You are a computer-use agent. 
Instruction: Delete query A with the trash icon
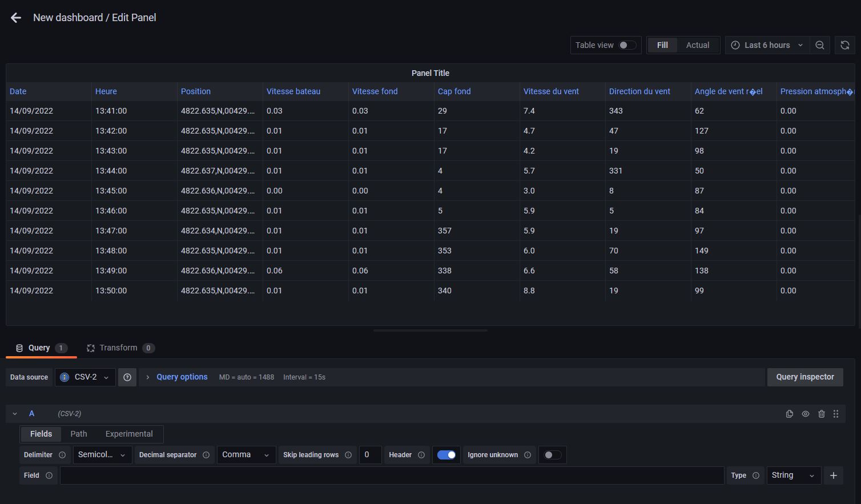tap(822, 414)
